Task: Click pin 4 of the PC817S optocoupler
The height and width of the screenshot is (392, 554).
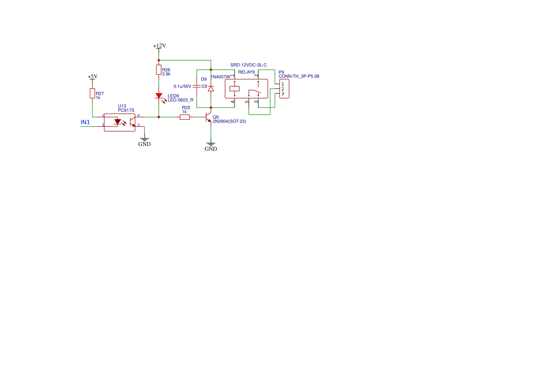Action: click(x=138, y=116)
